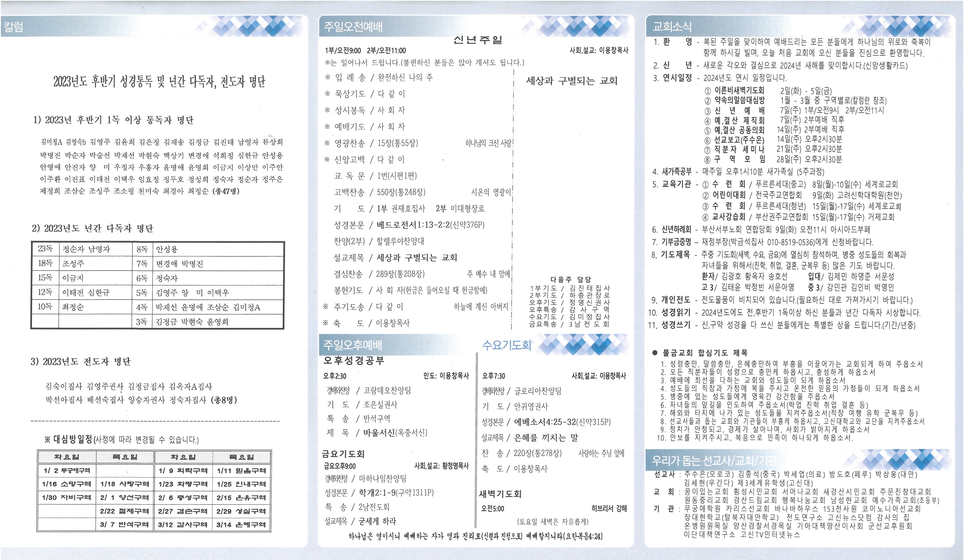Click heading 3) 2023년도 전도자 명단

tap(80, 362)
